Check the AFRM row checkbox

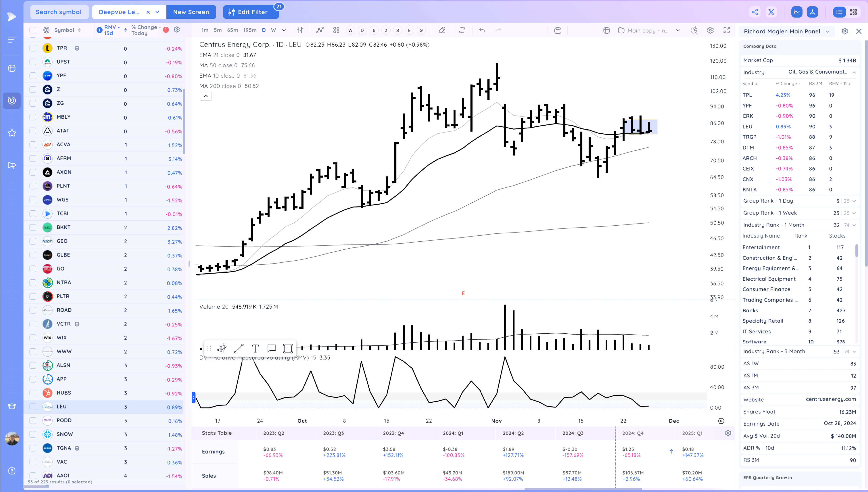pos(33,158)
